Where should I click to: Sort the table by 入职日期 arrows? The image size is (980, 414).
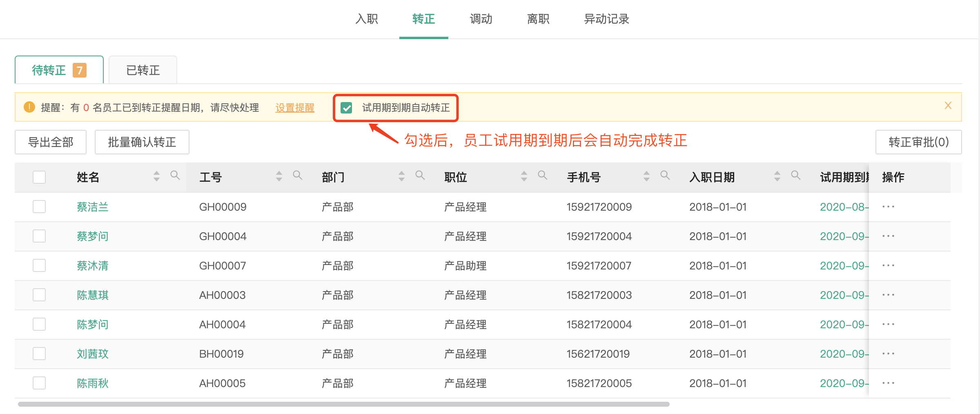click(x=777, y=176)
